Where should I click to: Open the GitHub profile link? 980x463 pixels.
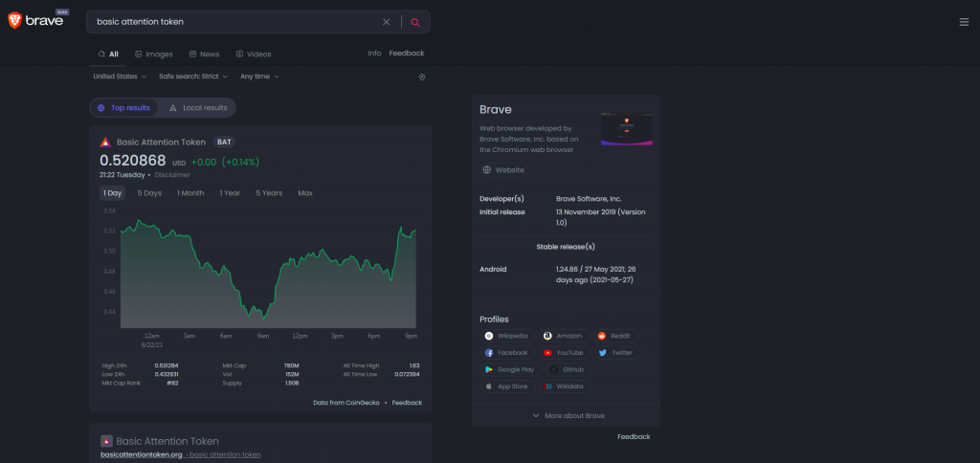point(566,369)
